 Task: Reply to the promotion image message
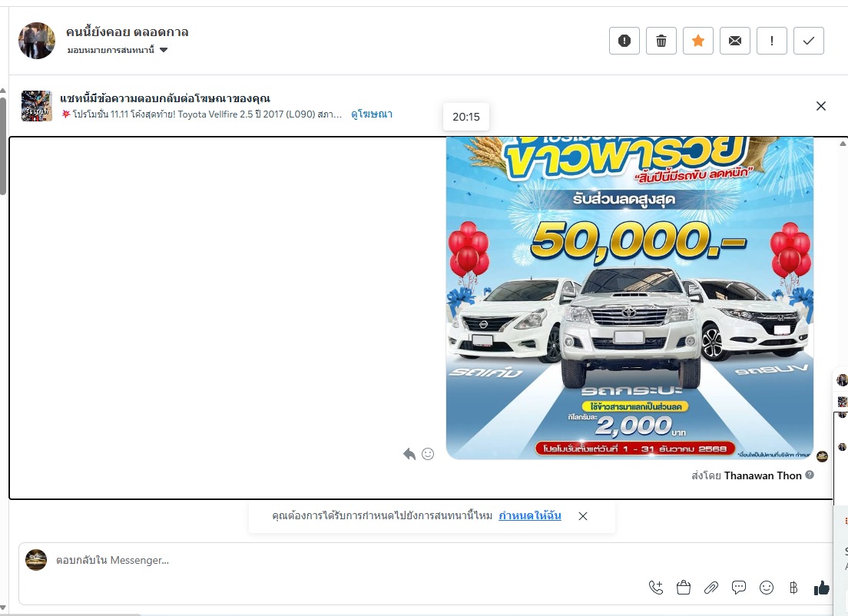(x=409, y=454)
